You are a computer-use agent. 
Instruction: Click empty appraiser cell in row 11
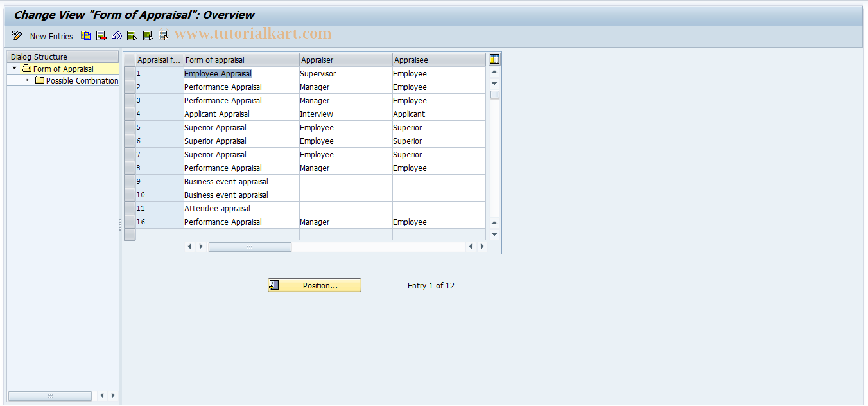pyautogui.click(x=346, y=208)
